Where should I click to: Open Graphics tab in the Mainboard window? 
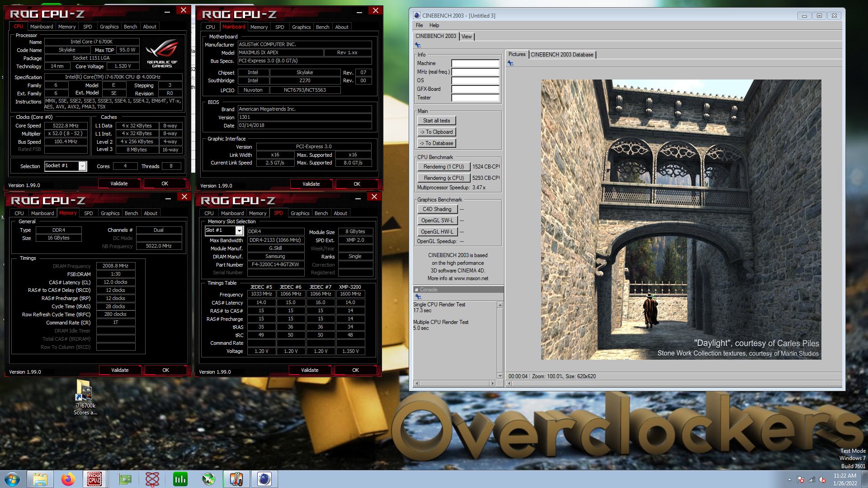(301, 27)
